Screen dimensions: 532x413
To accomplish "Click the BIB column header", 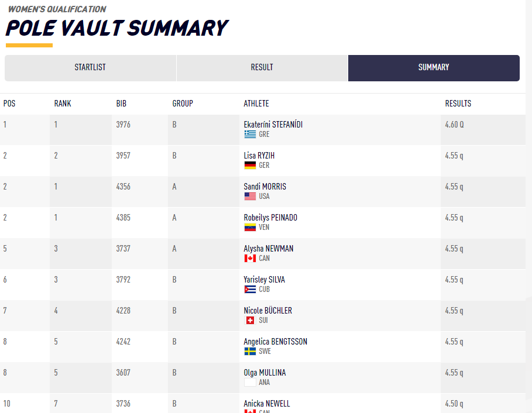I will point(121,104).
